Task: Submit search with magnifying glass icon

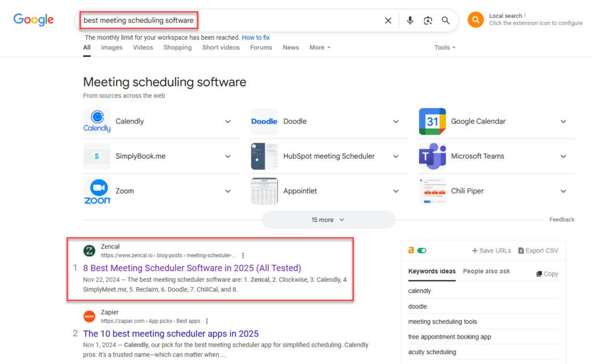Action: (446, 20)
